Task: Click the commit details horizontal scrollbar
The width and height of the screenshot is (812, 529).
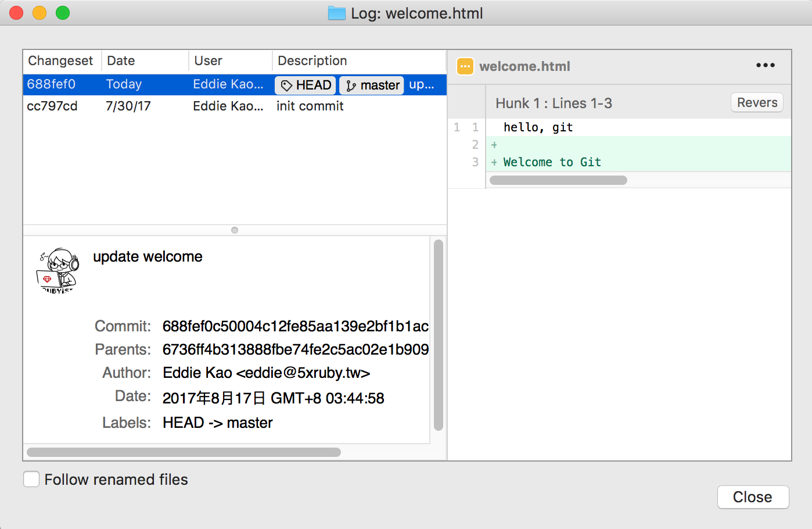Action: [184, 452]
